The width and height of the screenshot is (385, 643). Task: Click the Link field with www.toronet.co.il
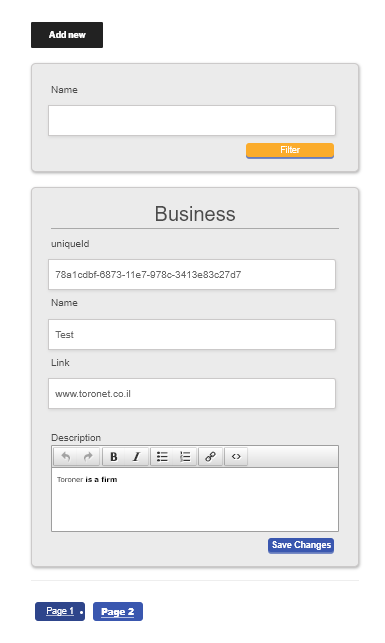point(192,394)
